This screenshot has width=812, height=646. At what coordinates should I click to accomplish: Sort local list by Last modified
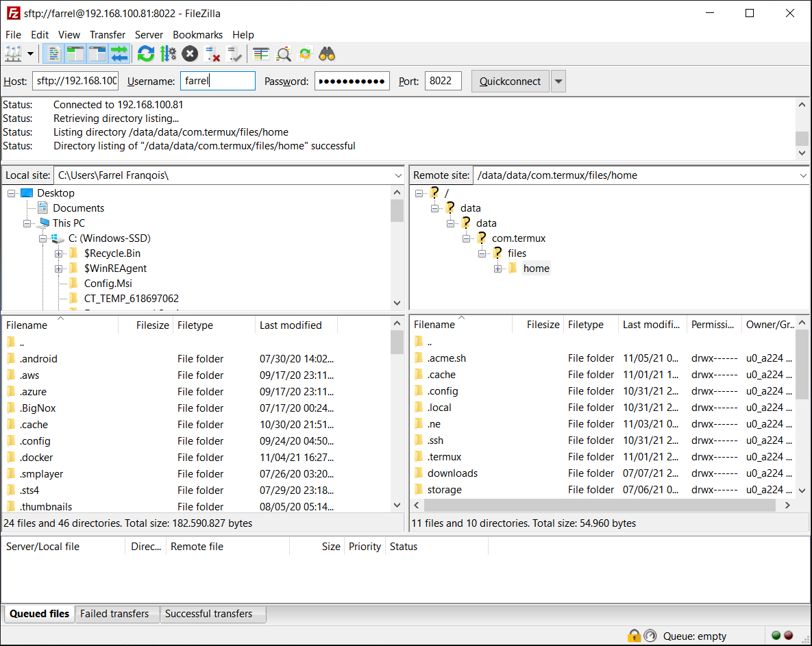click(x=296, y=325)
